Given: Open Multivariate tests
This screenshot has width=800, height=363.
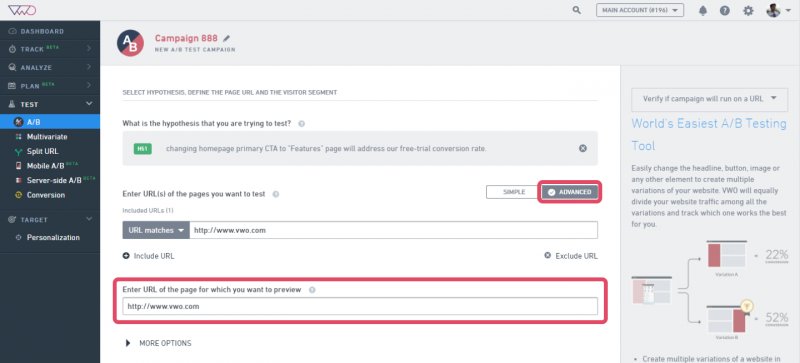Looking at the screenshot, I should [x=47, y=137].
